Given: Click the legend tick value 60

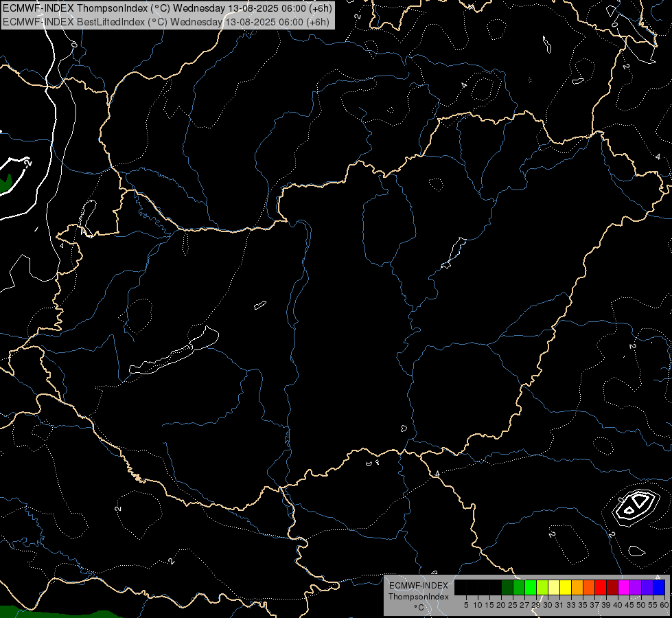Looking at the screenshot, I should click(x=664, y=605).
